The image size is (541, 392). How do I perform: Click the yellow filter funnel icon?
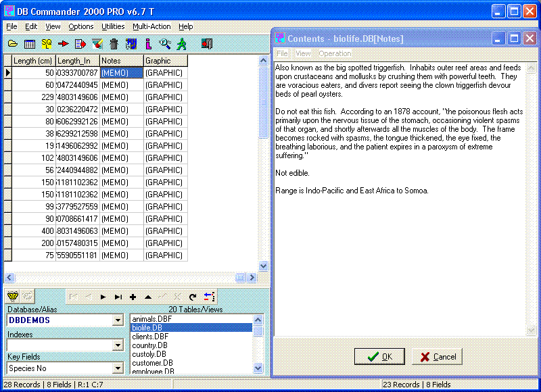point(13,297)
